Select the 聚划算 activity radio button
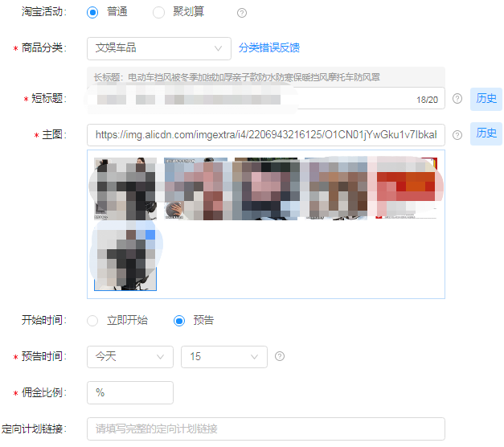The width and height of the screenshot is (504, 447). 158,12
